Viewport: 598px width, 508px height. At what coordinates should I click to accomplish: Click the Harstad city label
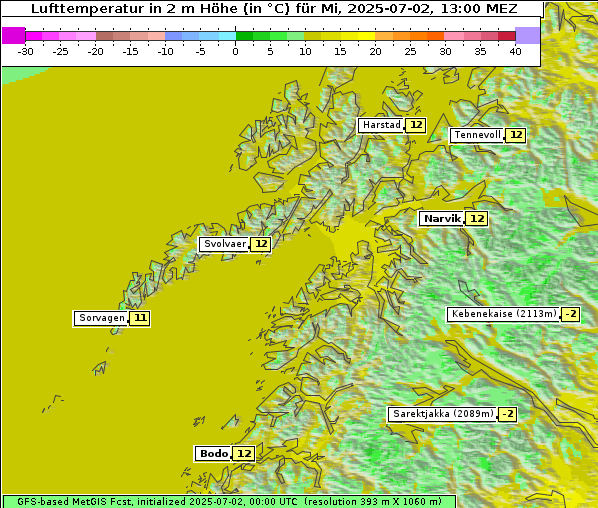coord(380,125)
